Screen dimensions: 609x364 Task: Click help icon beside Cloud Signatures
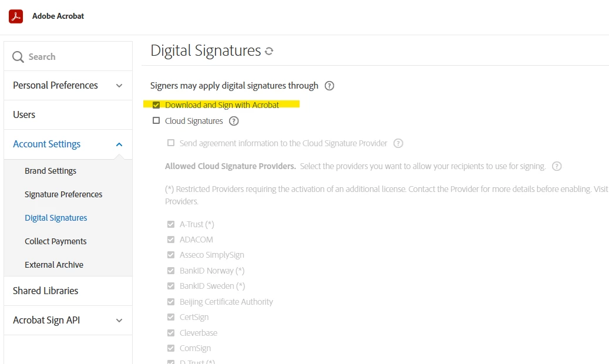(x=233, y=121)
